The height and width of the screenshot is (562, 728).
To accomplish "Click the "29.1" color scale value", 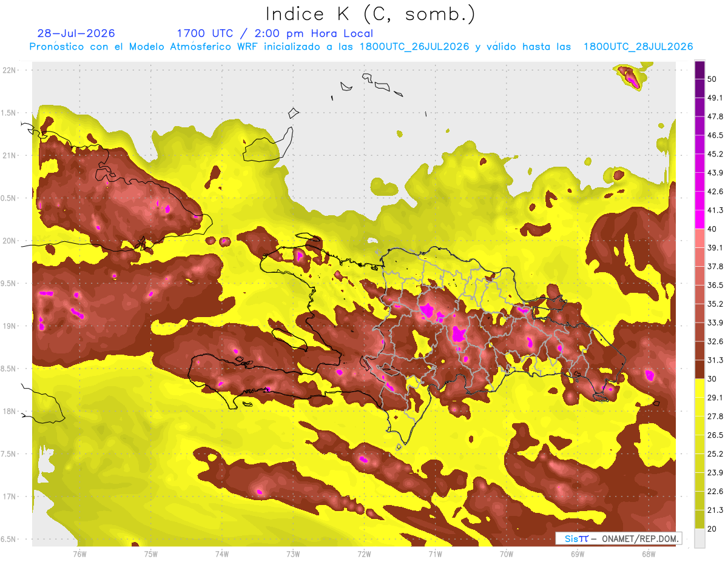I will [715, 398].
